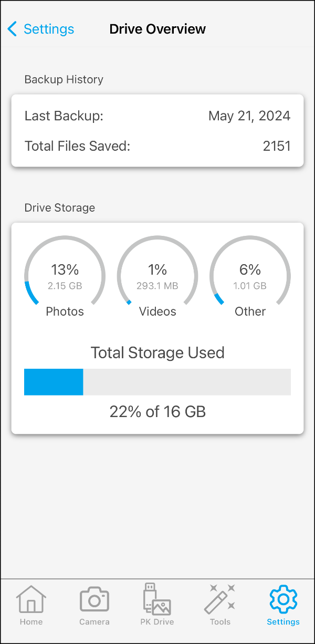The height and width of the screenshot is (644, 315).
Task: Open the Home tab
Action: point(31,605)
